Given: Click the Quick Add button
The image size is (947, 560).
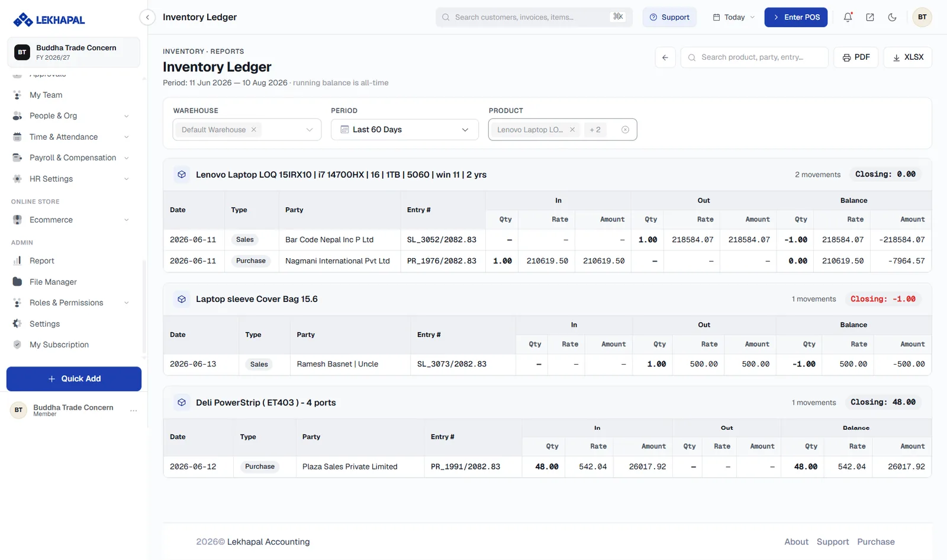Looking at the screenshot, I should 74,379.
